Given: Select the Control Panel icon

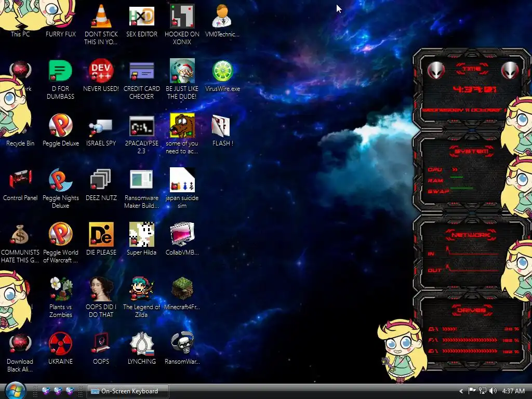Looking at the screenshot, I should [x=20, y=185].
